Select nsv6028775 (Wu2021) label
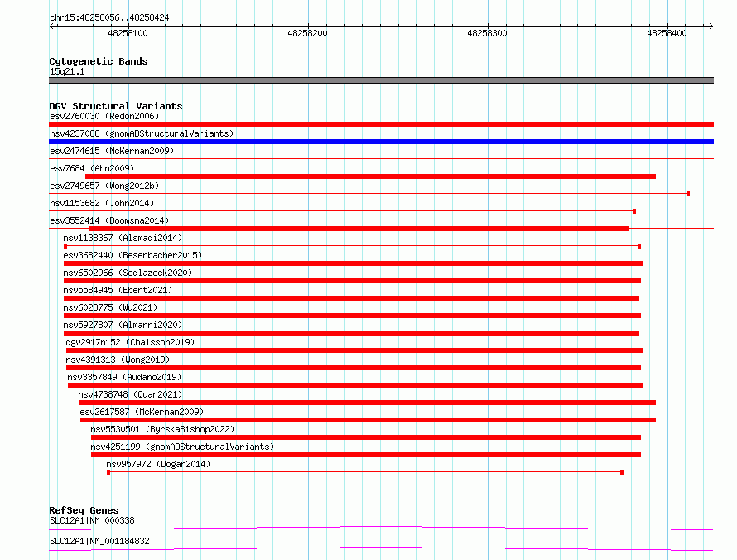 (110, 307)
